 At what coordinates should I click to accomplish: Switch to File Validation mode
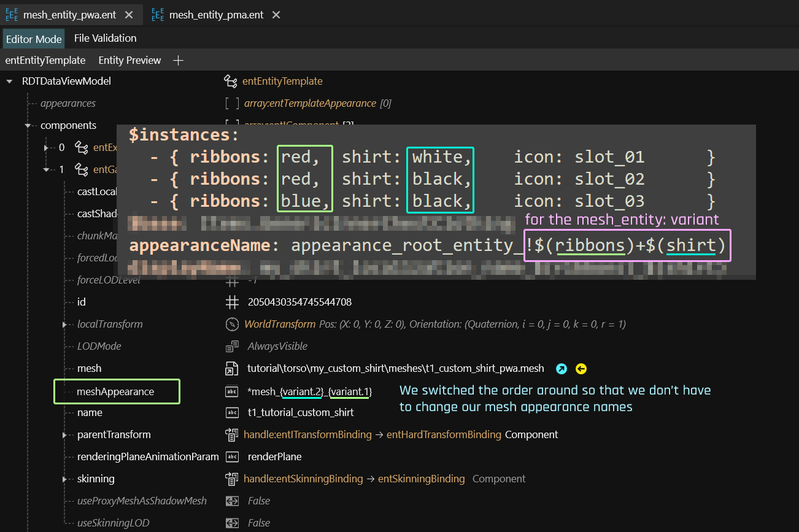click(x=105, y=38)
